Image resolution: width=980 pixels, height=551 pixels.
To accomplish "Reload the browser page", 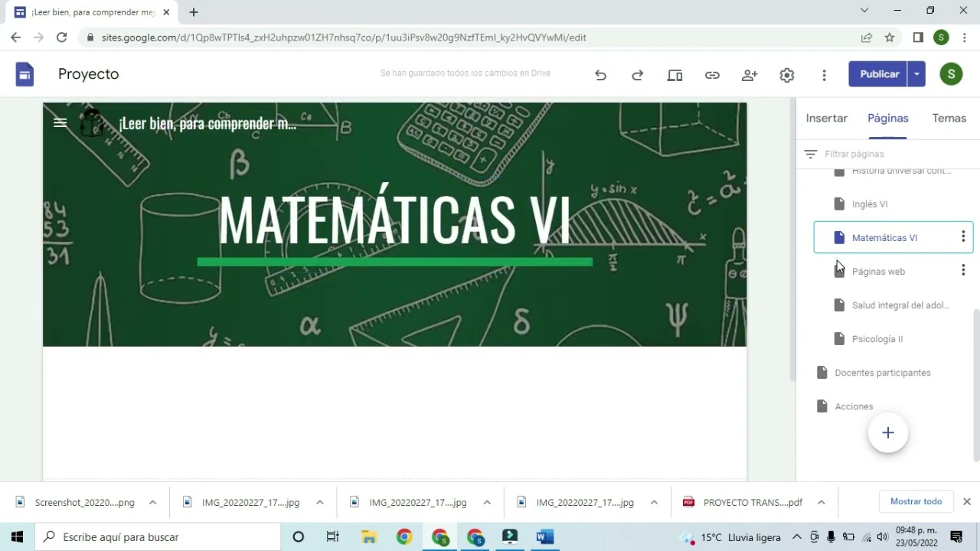I will [x=62, y=37].
